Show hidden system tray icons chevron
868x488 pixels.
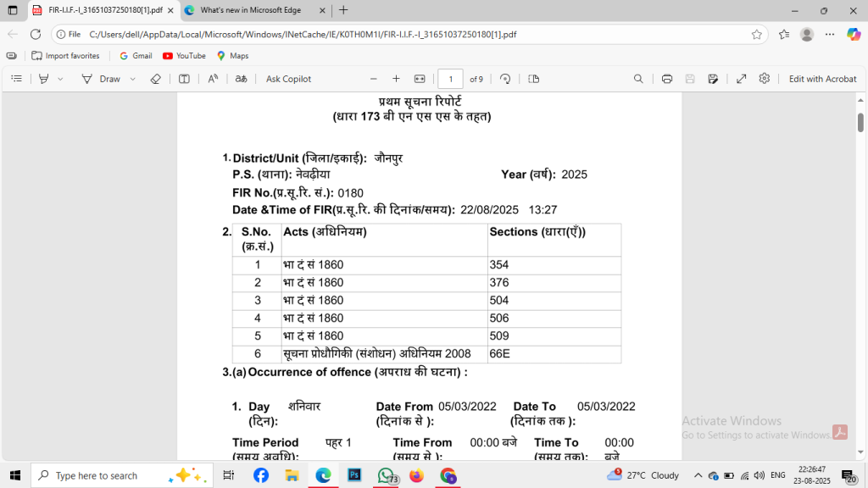(x=698, y=475)
